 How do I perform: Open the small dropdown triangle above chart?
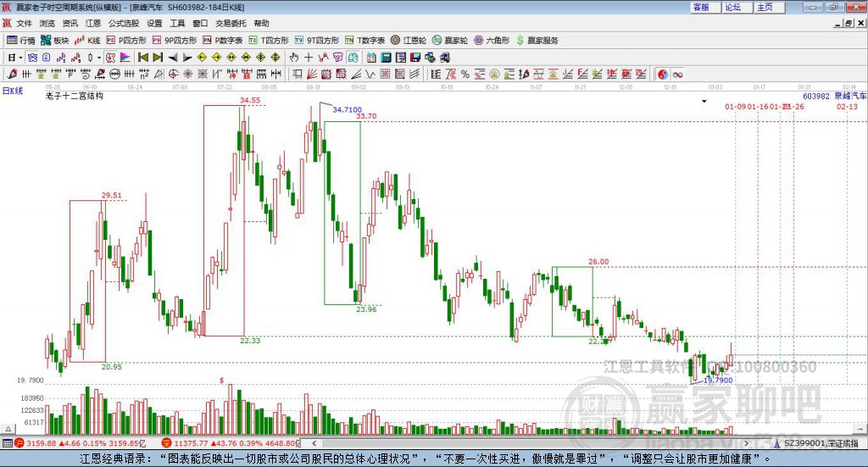(704, 101)
